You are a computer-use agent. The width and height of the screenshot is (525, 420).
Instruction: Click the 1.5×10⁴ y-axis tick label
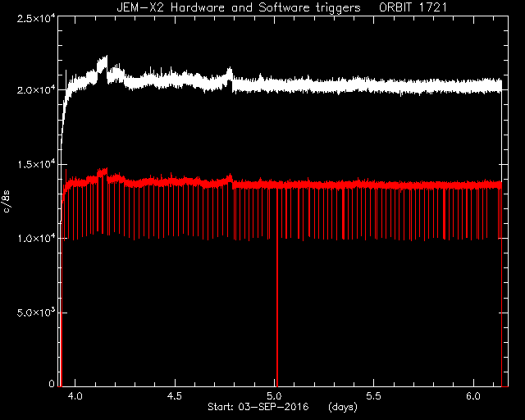(36, 164)
